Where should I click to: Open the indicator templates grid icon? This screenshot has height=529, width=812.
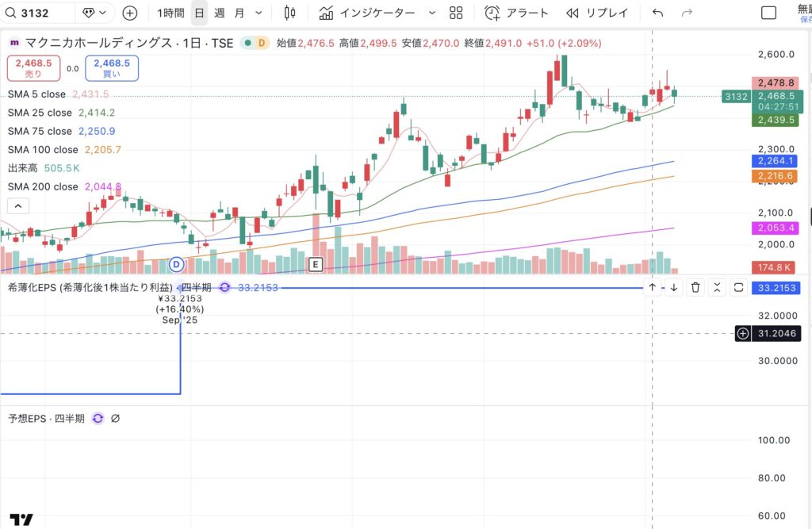click(x=456, y=13)
